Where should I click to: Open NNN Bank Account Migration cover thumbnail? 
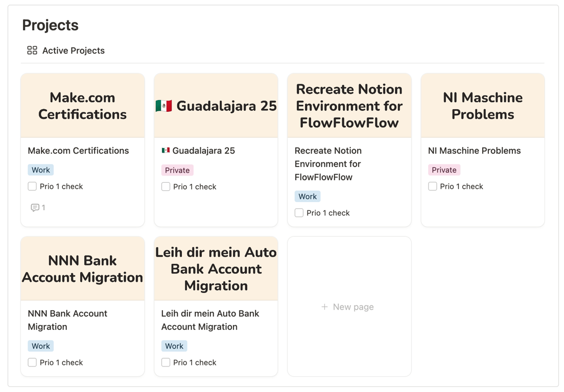tap(83, 269)
